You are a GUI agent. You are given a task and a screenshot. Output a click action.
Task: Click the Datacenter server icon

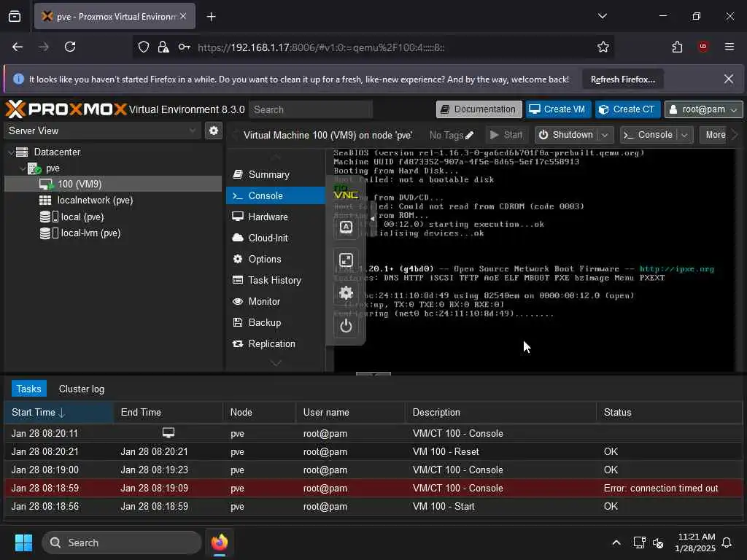coord(22,152)
